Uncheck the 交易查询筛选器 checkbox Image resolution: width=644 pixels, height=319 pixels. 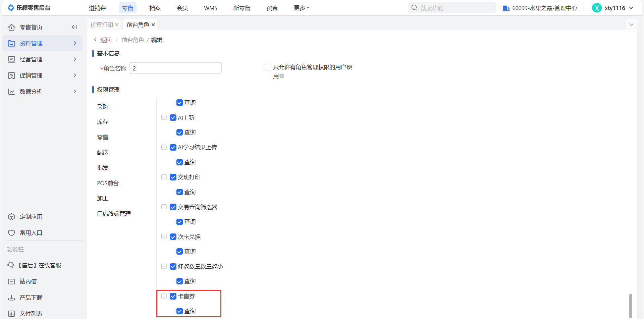coord(173,207)
